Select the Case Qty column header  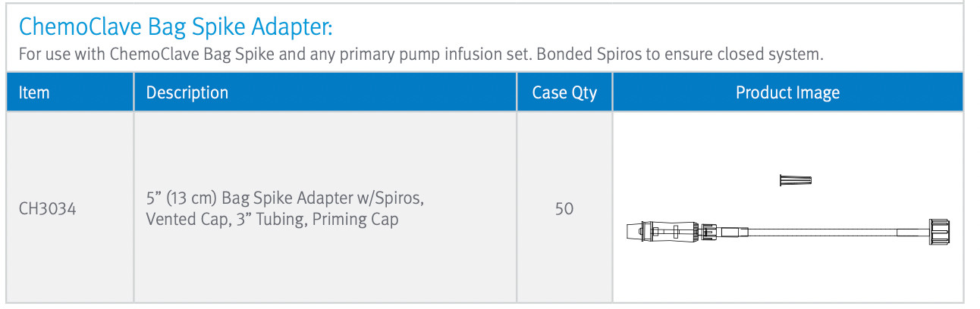point(564,92)
